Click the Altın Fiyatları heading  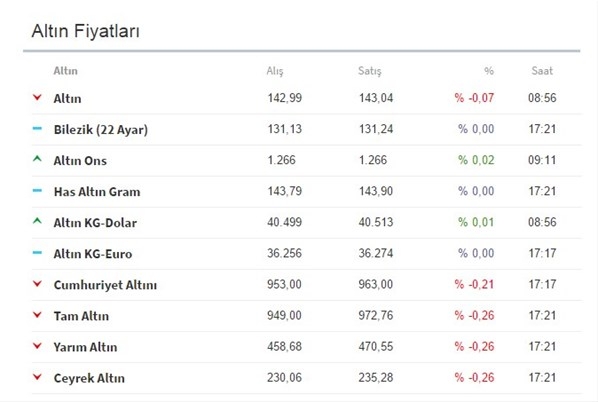point(85,31)
